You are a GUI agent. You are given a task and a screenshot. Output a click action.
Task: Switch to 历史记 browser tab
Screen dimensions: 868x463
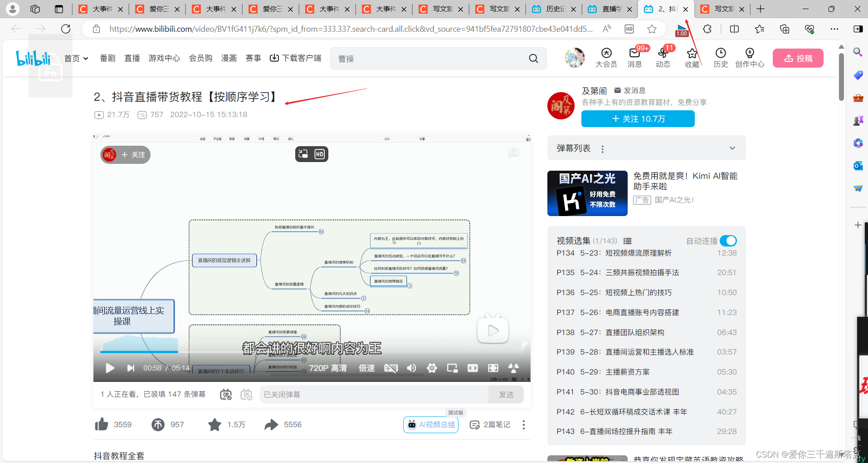pyautogui.click(x=554, y=9)
